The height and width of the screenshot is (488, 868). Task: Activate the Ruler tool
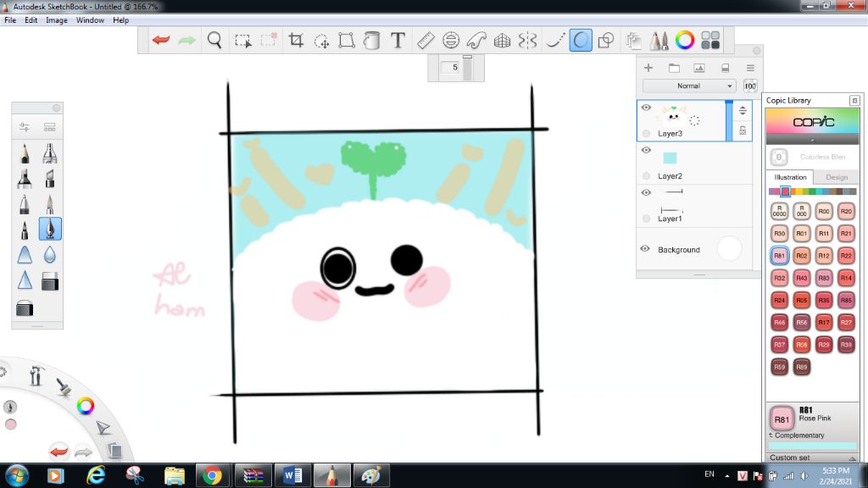[426, 40]
